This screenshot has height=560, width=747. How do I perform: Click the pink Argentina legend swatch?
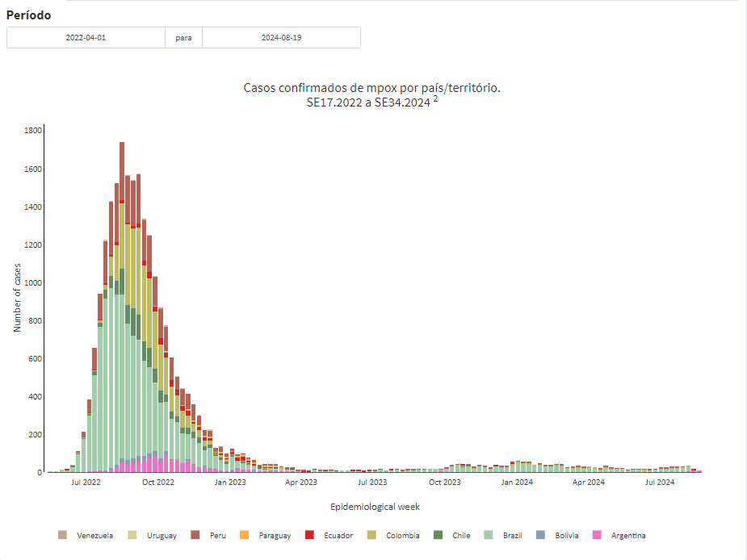pos(597,535)
